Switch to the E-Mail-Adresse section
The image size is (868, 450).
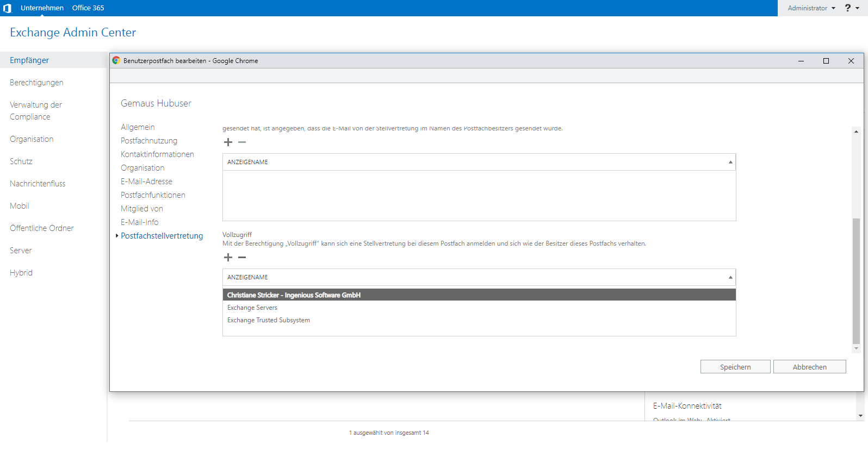coord(146,182)
